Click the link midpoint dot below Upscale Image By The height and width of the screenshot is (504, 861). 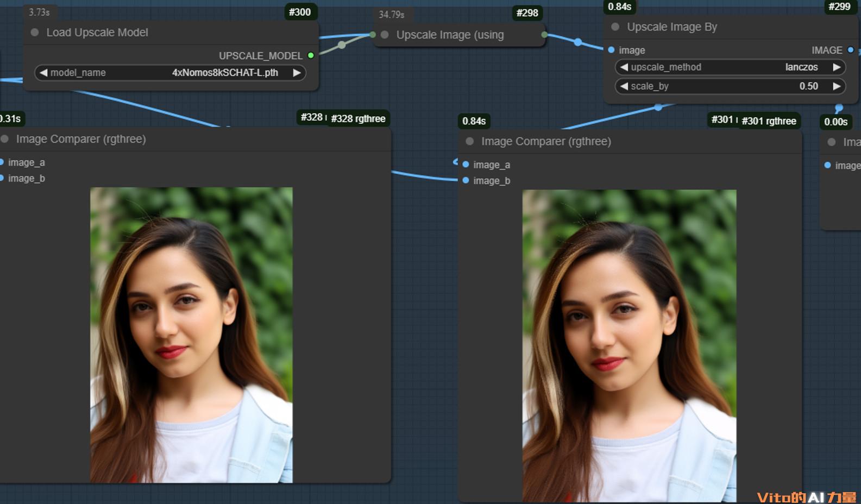(658, 107)
